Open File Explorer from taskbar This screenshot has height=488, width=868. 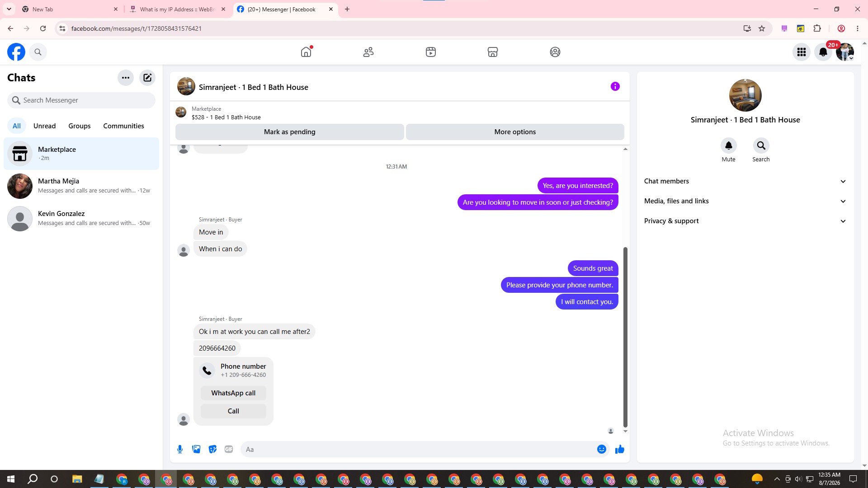coord(77,479)
